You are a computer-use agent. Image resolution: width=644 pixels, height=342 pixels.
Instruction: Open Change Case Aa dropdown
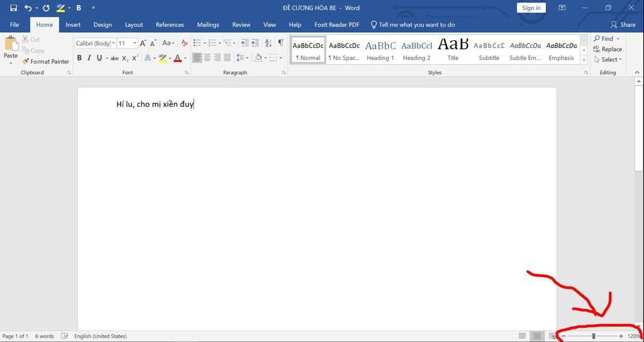point(168,43)
